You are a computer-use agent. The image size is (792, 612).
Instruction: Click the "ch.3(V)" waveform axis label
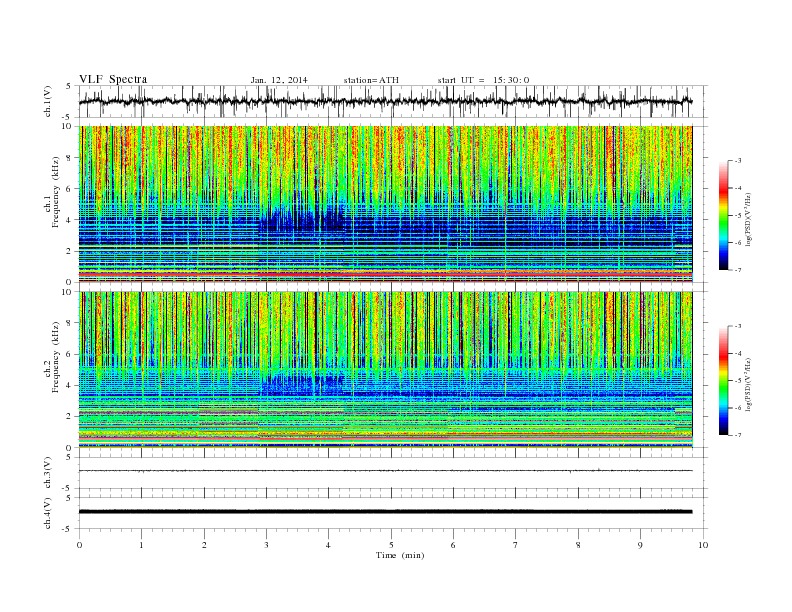(48, 473)
